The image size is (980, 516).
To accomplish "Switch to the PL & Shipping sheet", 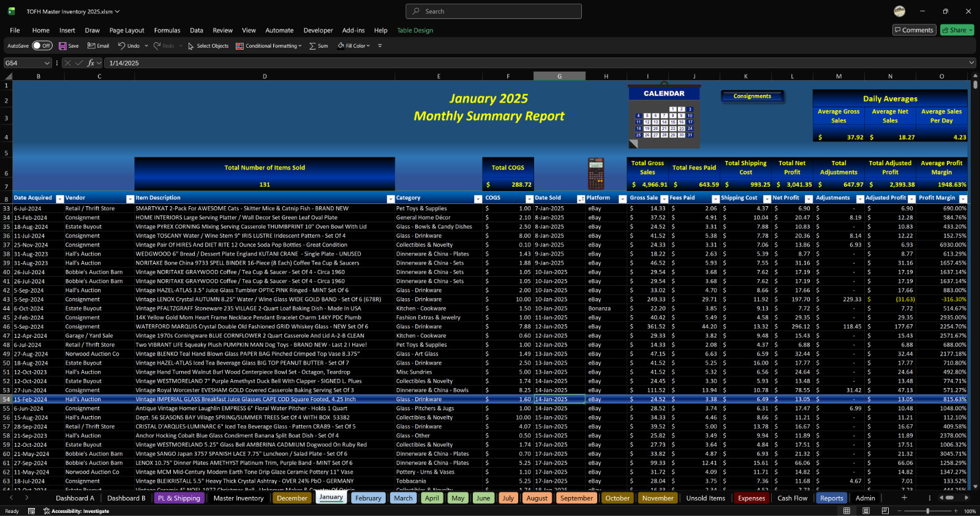I will [x=179, y=498].
